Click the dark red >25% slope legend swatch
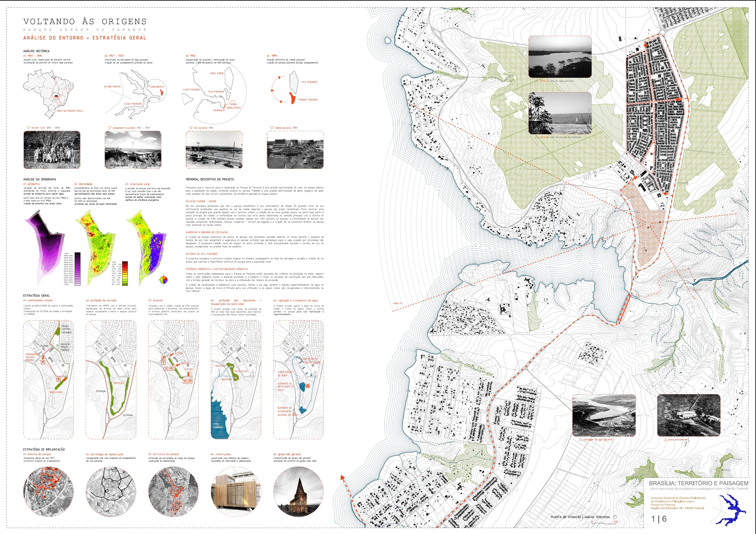756x534 pixels. [125, 263]
